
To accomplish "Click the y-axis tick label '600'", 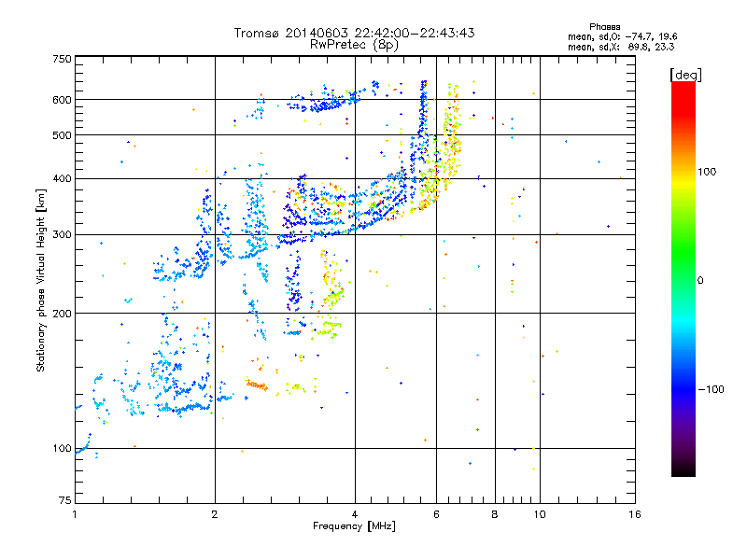I will pos(62,100).
